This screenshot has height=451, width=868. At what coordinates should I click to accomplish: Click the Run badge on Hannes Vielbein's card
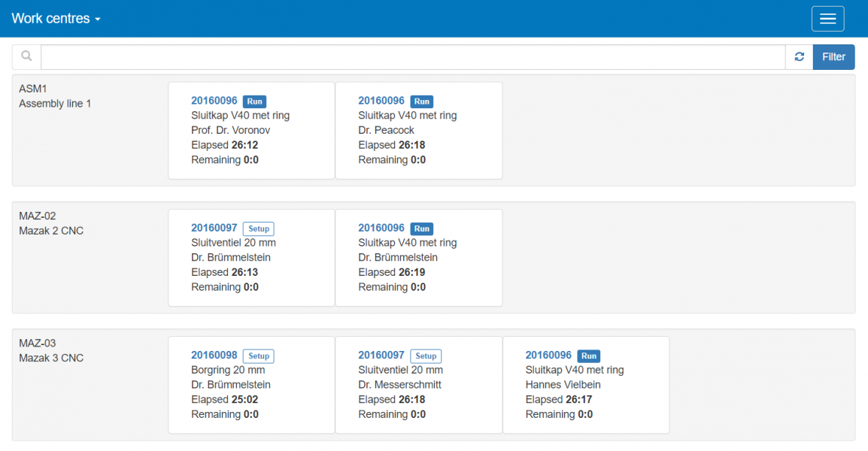point(589,356)
